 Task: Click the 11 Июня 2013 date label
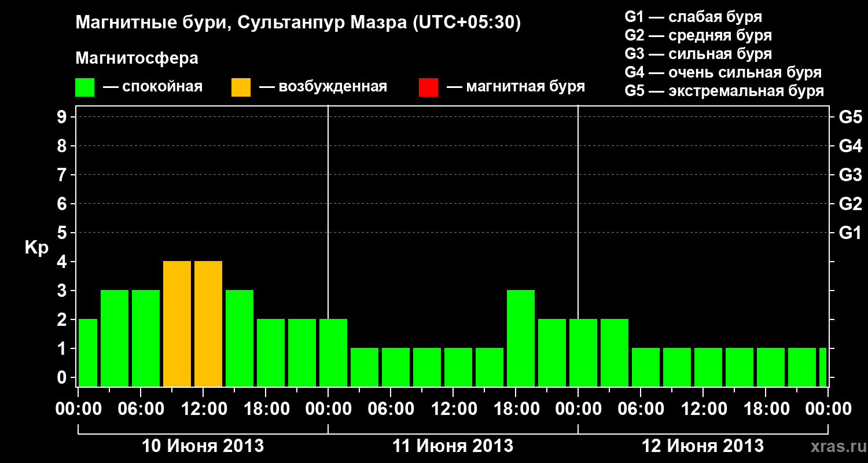pos(453,446)
